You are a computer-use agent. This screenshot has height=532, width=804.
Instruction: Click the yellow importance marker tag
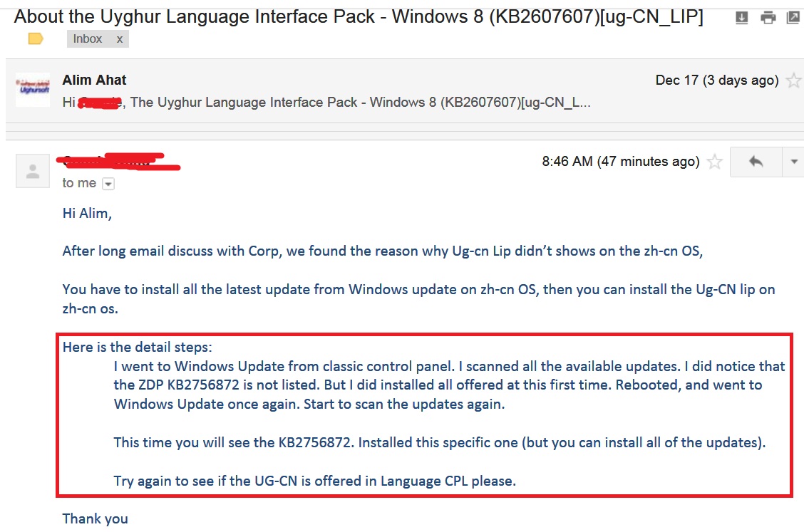pyautogui.click(x=36, y=38)
